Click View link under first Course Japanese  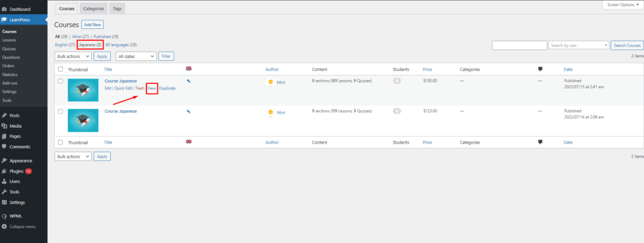152,88
